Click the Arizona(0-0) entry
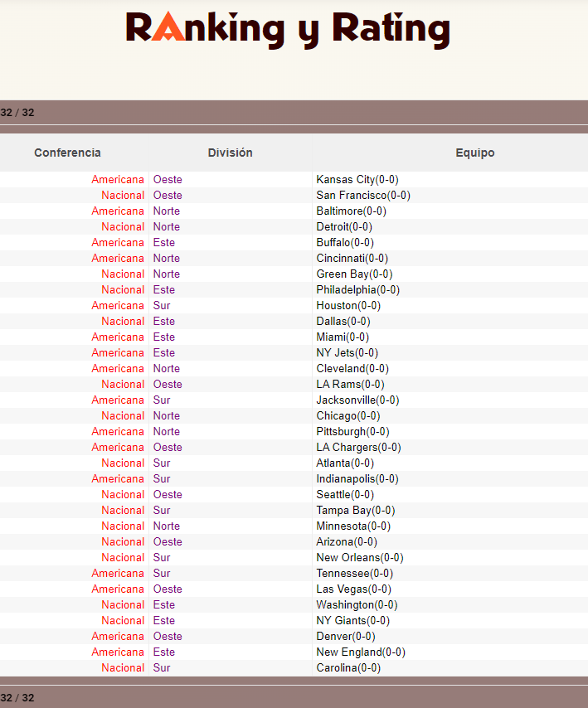This screenshot has width=588, height=708. tap(347, 542)
